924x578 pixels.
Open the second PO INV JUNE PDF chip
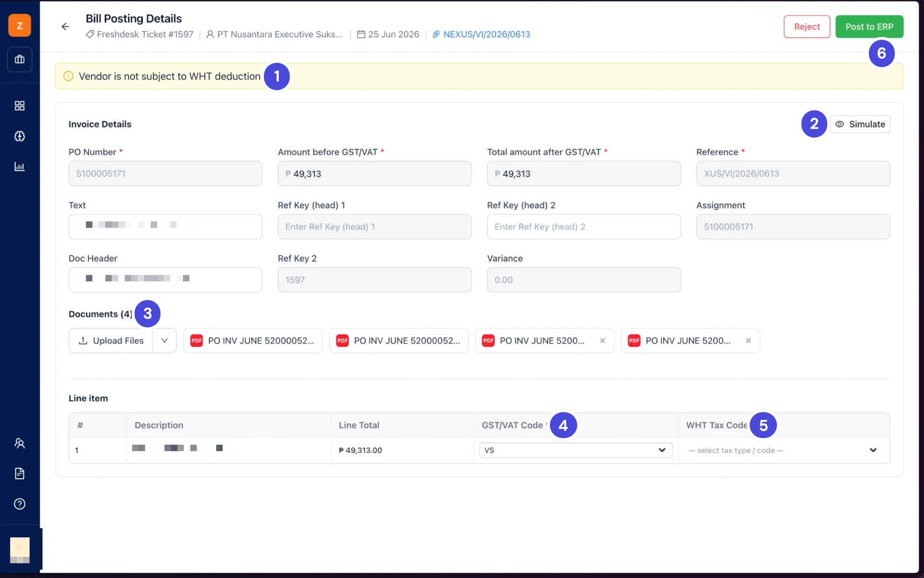click(x=399, y=341)
